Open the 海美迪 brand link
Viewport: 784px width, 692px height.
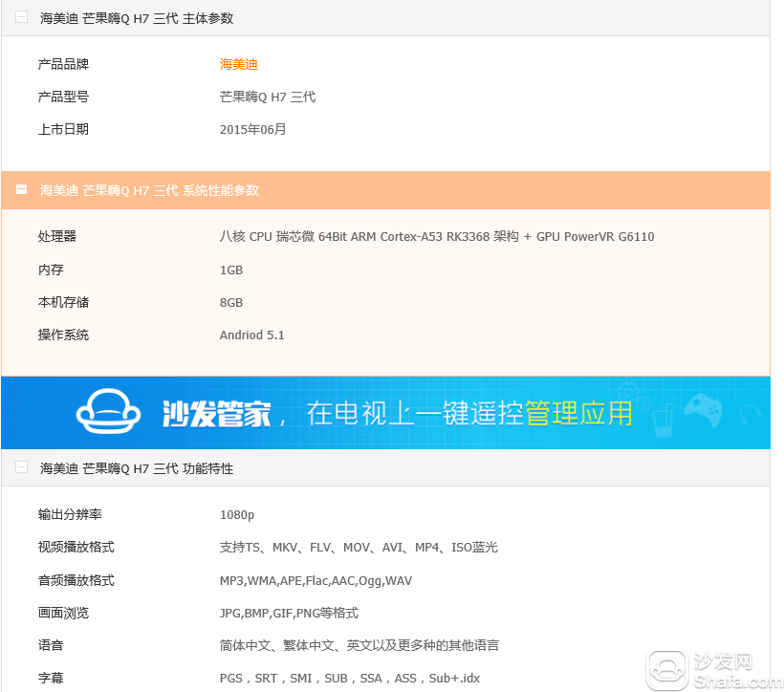tap(238, 64)
